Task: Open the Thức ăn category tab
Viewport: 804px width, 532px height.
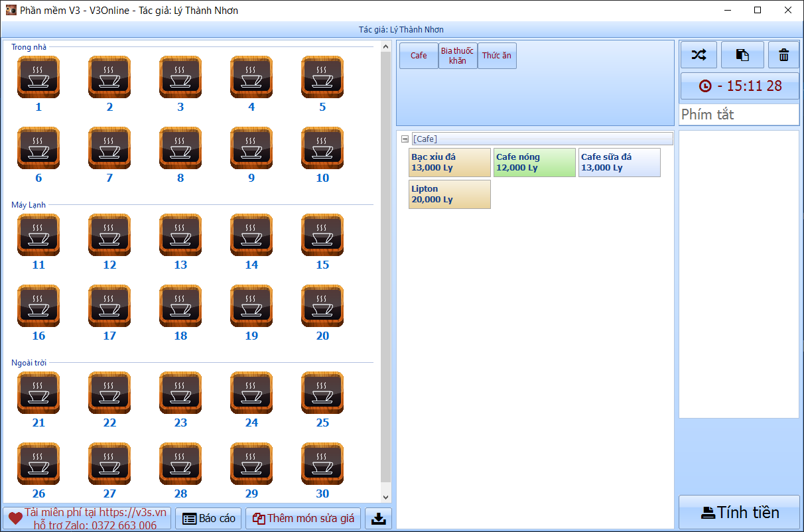Action: [x=497, y=56]
